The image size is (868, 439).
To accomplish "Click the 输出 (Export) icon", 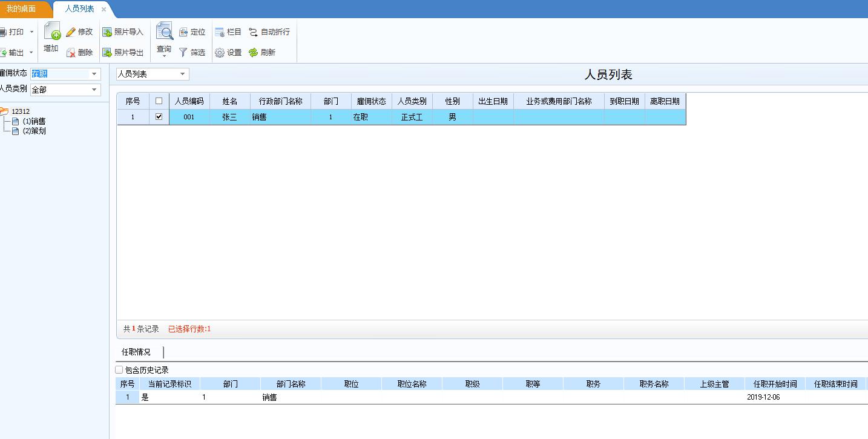I will pos(2,53).
